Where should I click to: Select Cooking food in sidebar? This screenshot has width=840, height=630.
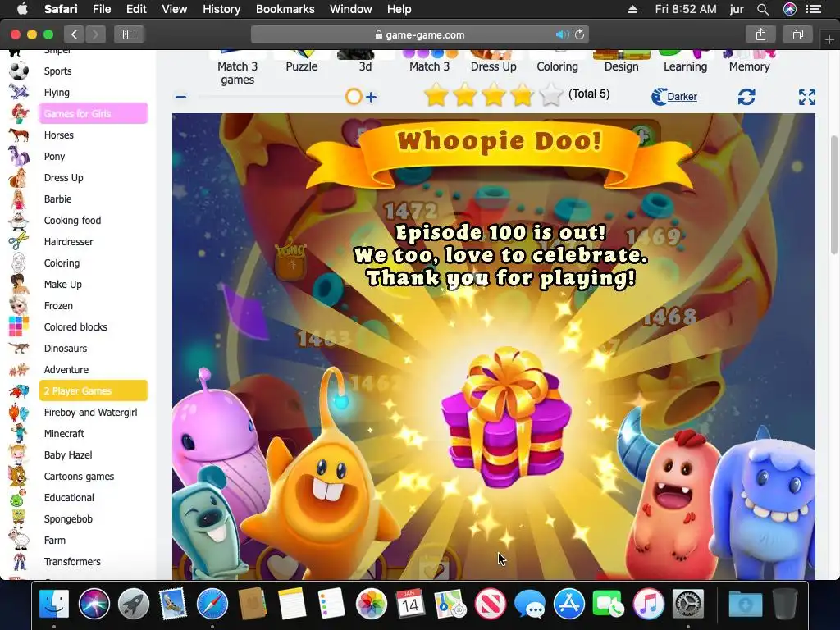tap(72, 220)
